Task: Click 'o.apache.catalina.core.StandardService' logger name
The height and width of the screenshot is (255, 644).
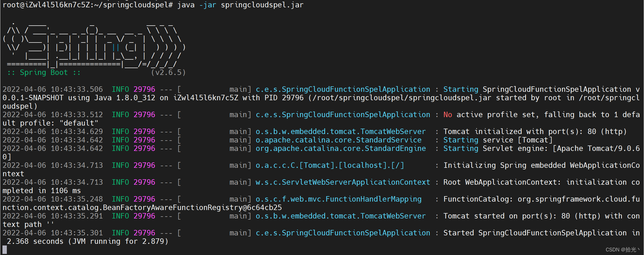Action: [x=339, y=140]
